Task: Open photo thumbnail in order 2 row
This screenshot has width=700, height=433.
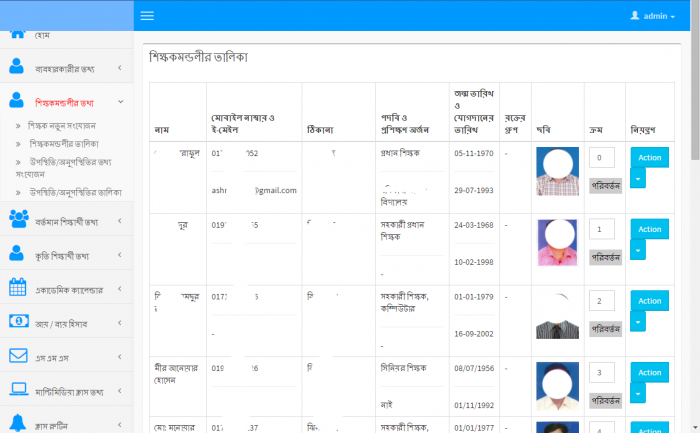Action: [558, 315]
